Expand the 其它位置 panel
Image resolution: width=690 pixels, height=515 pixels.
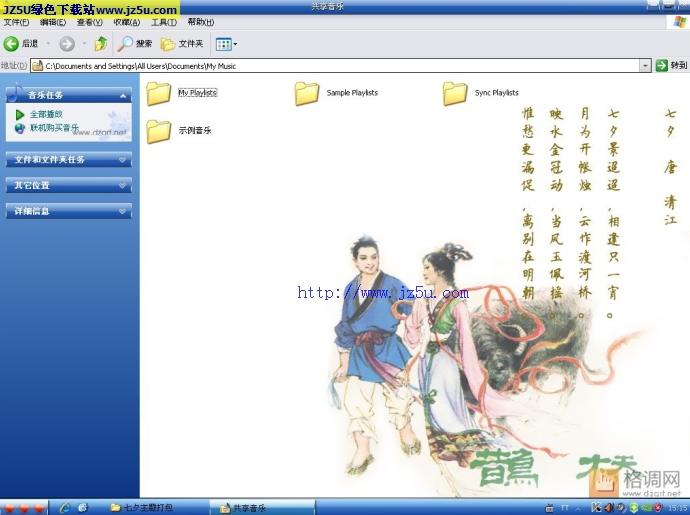pyautogui.click(x=122, y=185)
